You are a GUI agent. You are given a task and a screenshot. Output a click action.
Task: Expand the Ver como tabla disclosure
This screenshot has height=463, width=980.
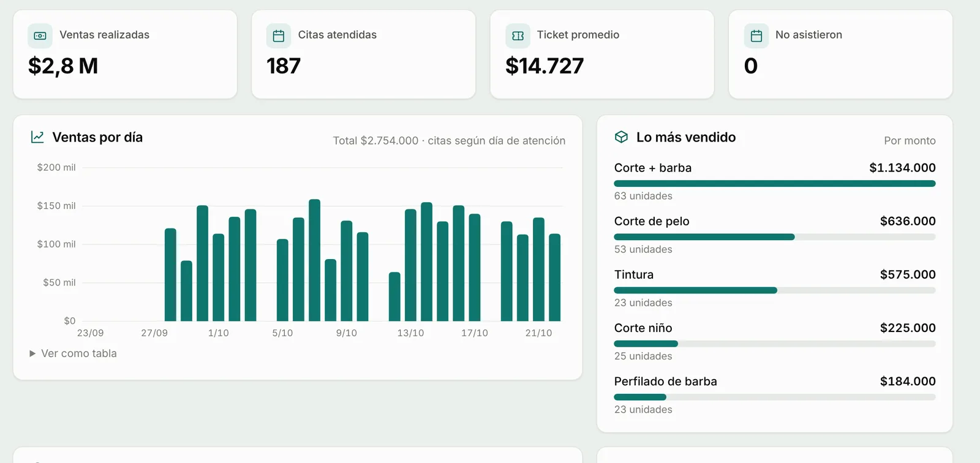coord(73,353)
